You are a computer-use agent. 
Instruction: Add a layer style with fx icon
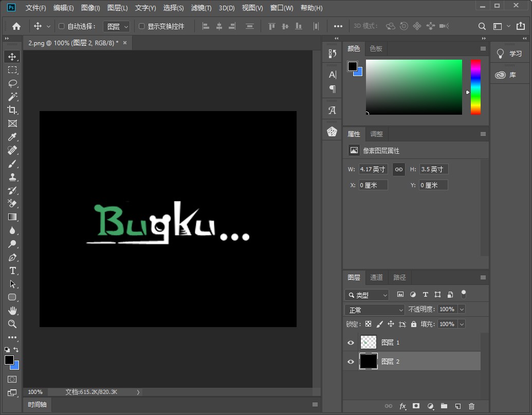click(x=402, y=406)
